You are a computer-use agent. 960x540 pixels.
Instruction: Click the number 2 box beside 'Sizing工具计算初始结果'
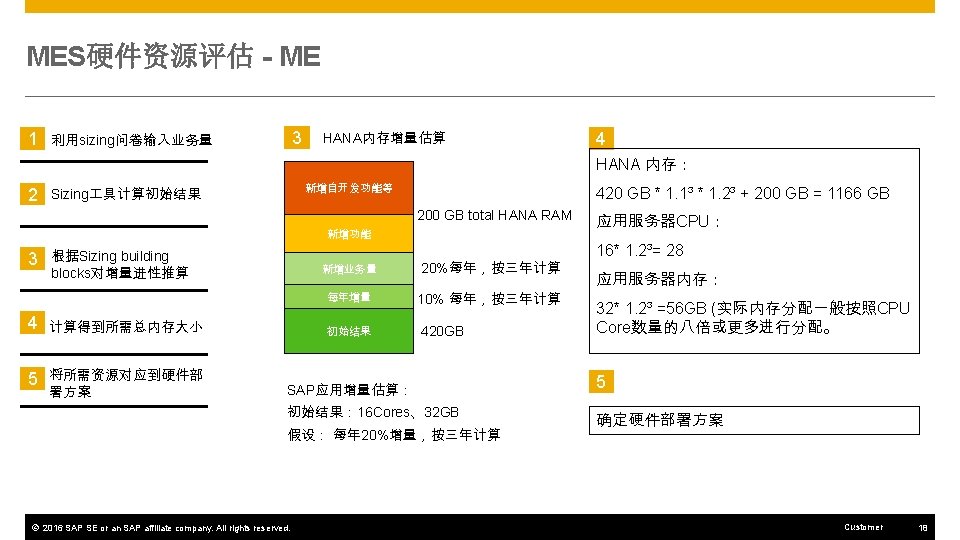coord(32,194)
